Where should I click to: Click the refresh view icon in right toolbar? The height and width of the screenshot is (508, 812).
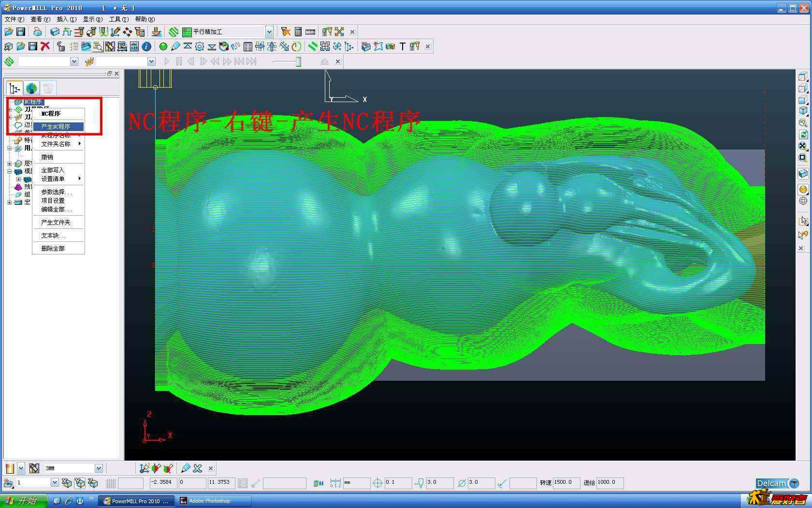803,134
